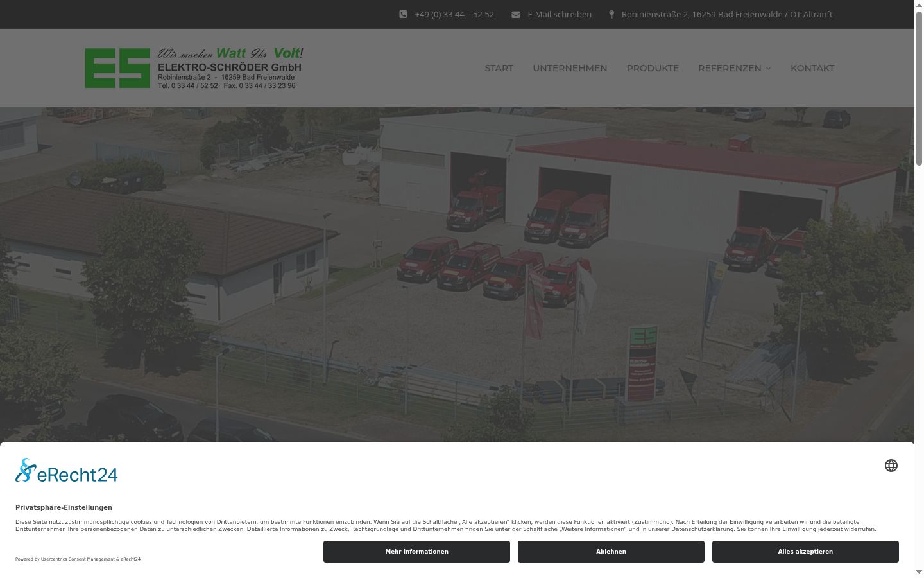Viewport: 924px width, 578px height.
Task: Click the phone icon in top bar
Action: click(x=403, y=14)
